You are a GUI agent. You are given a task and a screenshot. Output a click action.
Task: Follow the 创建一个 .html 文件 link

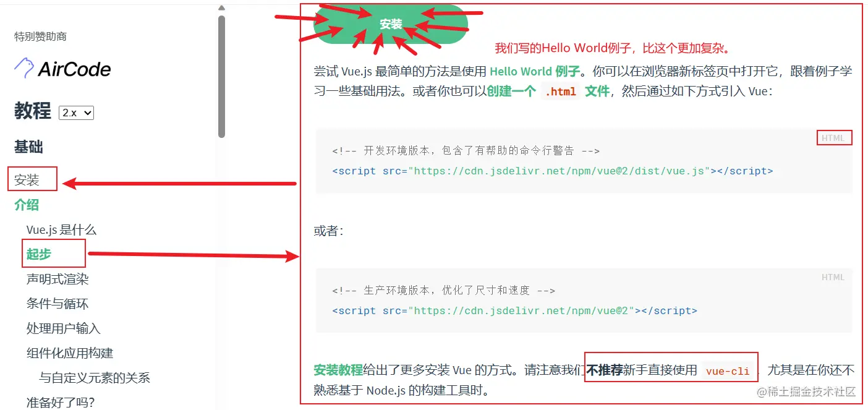click(548, 92)
